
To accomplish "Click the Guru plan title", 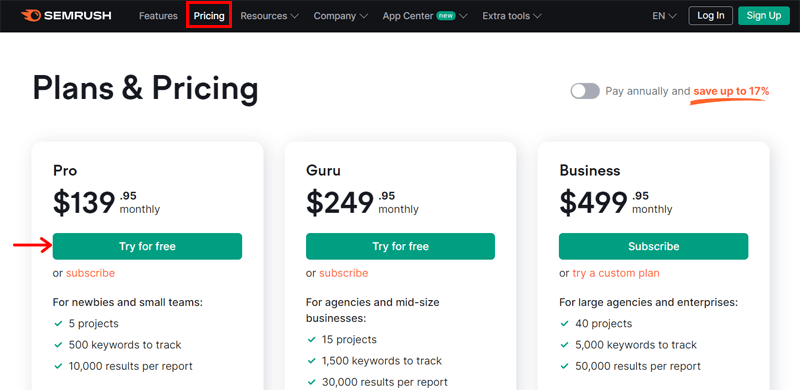I will 323,170.
